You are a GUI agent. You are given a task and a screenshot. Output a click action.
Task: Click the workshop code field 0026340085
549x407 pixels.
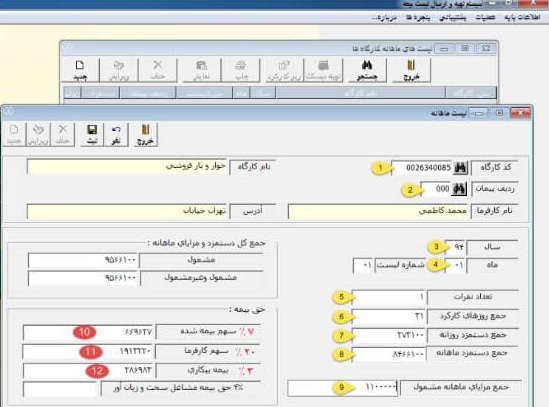[x=422, y=168]
